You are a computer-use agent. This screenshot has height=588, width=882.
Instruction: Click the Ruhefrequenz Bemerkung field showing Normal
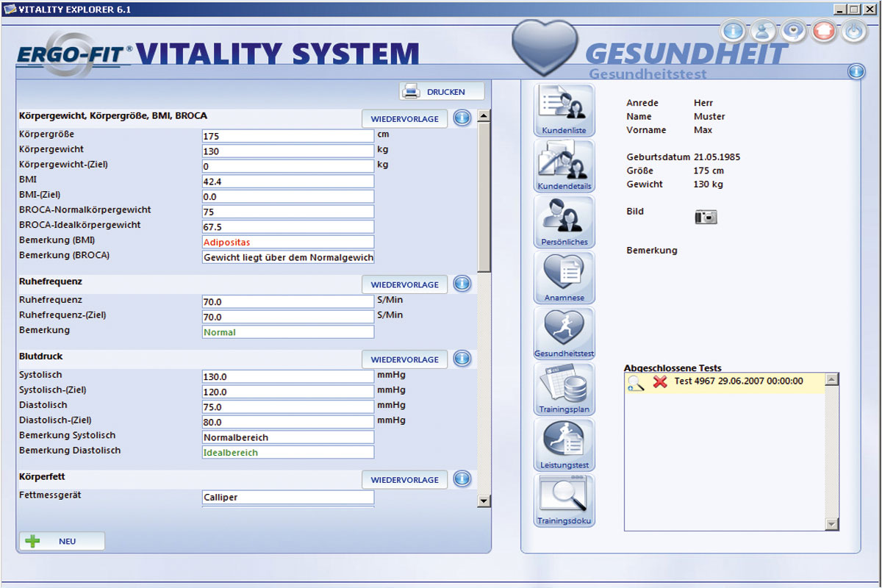pyautogui.click(x=288, y=332)
